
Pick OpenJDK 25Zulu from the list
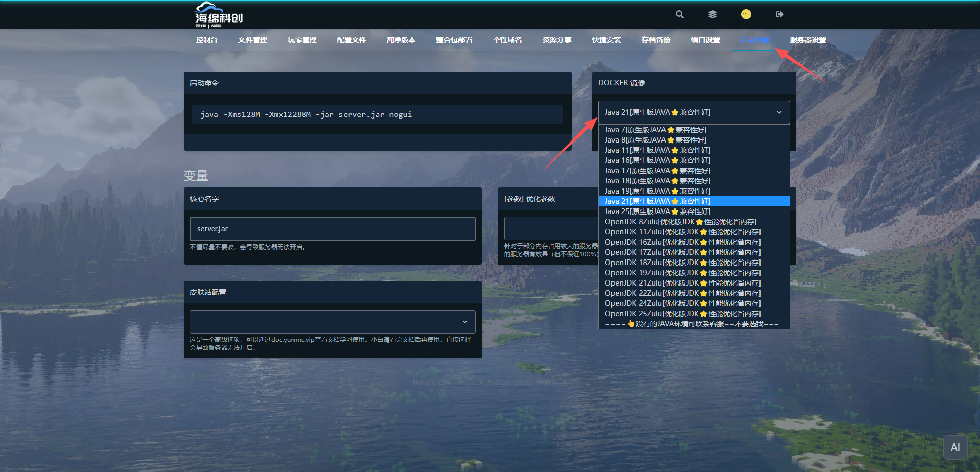pos(682,314)
